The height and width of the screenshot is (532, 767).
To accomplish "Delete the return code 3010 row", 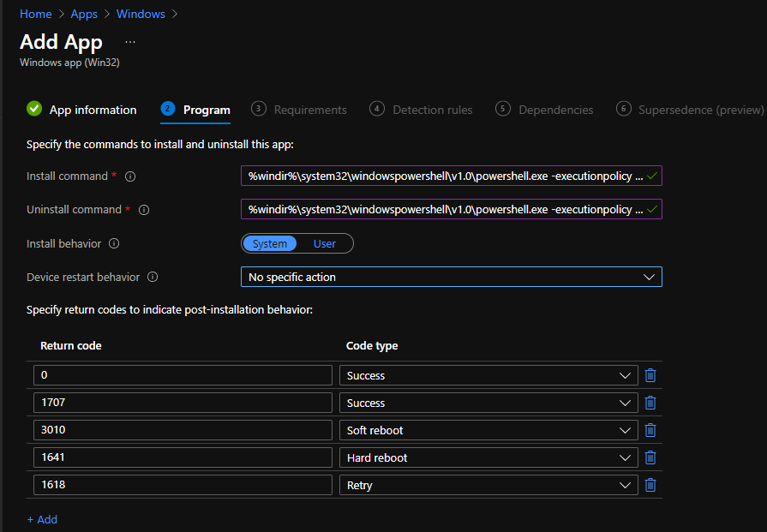I will (x=650, y=430).
